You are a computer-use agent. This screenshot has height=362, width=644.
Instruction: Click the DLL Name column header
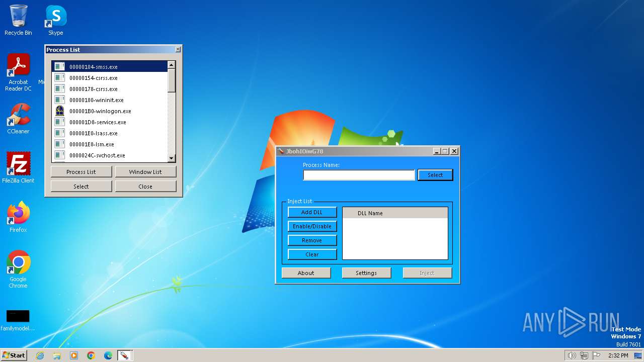395,213
